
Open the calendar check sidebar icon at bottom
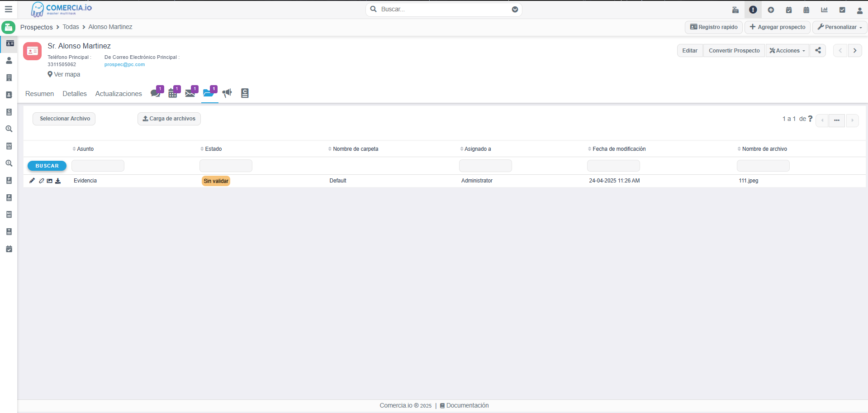[x=9, y=249]
